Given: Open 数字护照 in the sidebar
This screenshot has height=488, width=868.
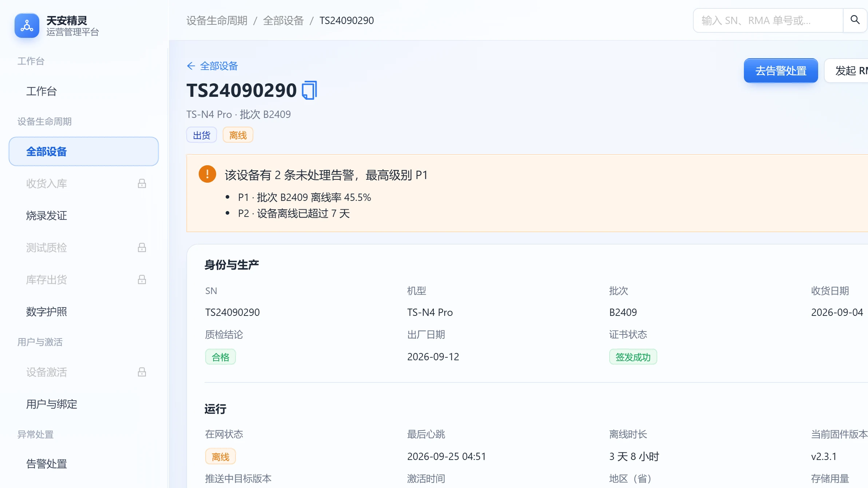Looking at the screenshot, I should coord(84,312).
